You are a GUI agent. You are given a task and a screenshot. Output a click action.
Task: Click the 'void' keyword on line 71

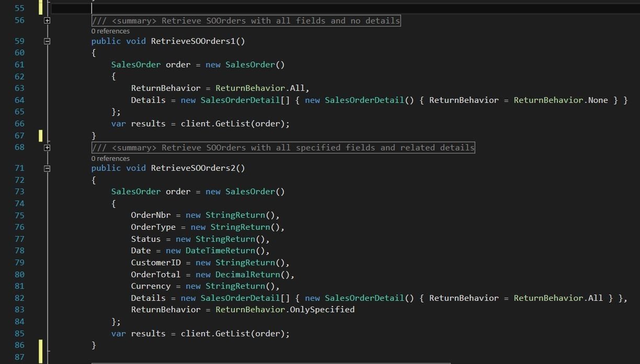click(136, 168)
